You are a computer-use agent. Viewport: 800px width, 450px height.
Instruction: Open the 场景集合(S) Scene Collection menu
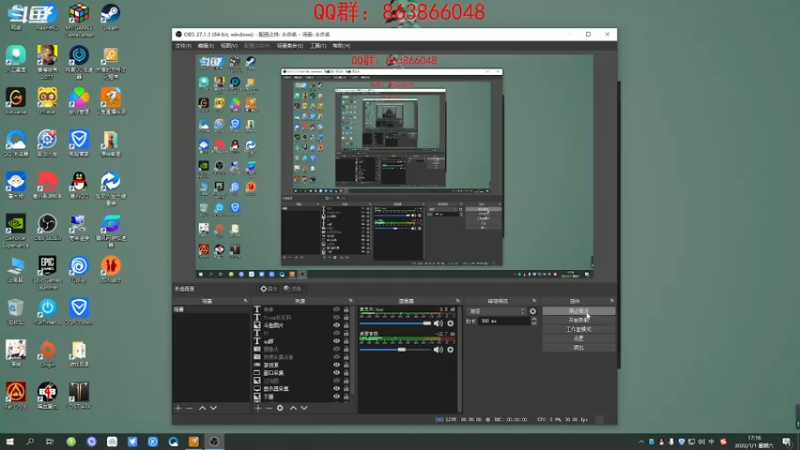[x=290, y=46]
